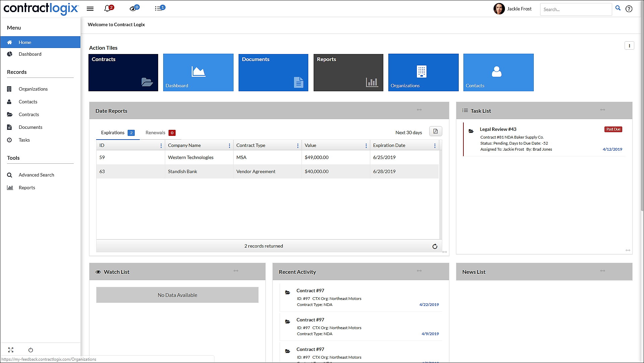
Task: Click the 4/12/2019 task date
Action: click(x=612, y=149)
